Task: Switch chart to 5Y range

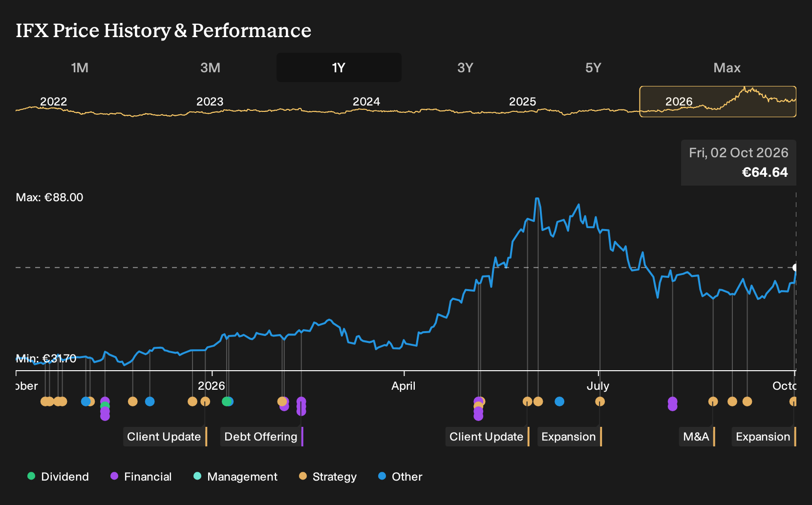Action: 593,67
